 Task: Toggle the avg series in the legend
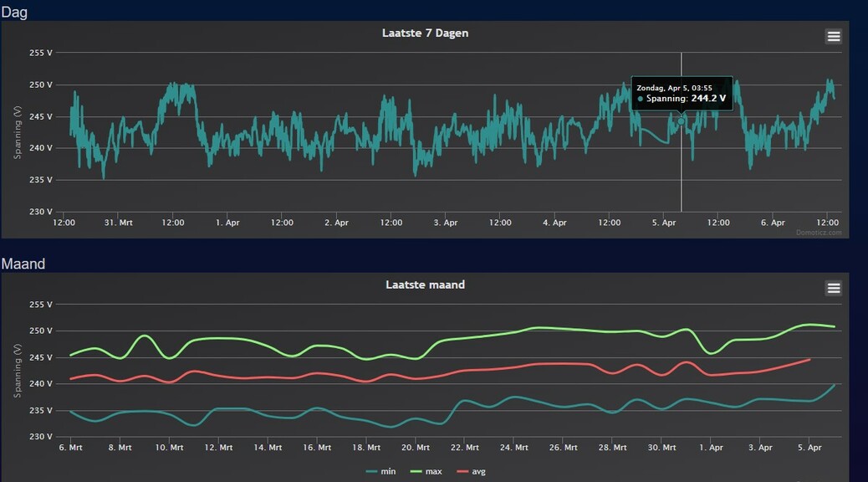pos(471,472)
